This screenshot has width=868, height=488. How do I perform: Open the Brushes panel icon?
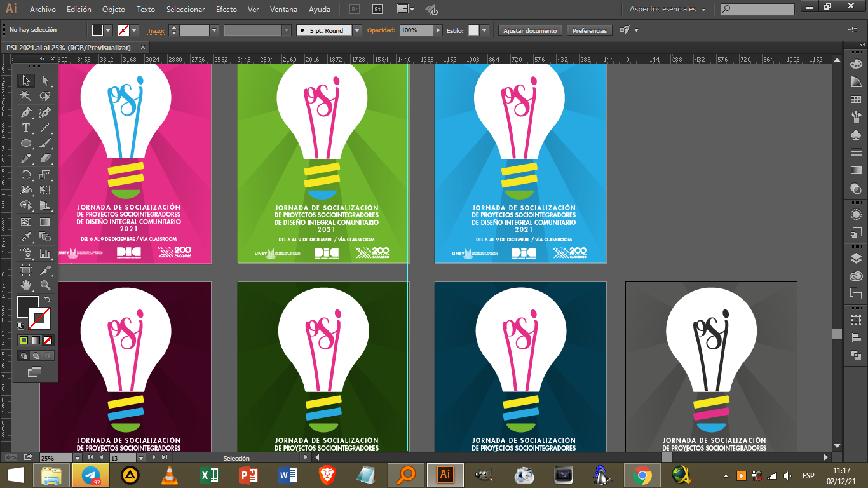pyautogui.click(x=856, y=118)
